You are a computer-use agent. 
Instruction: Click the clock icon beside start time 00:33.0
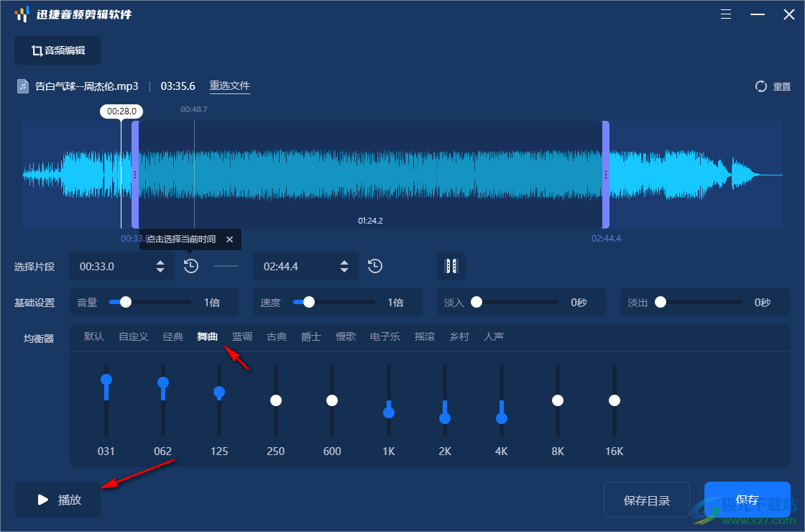190,266
